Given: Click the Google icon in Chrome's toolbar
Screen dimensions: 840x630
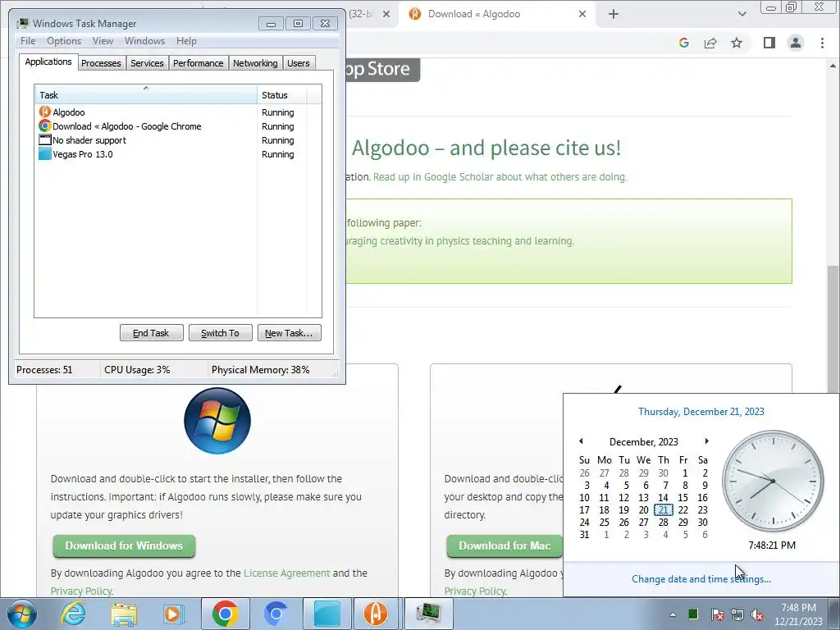Looking at the screenshot, I should [683, 43].
